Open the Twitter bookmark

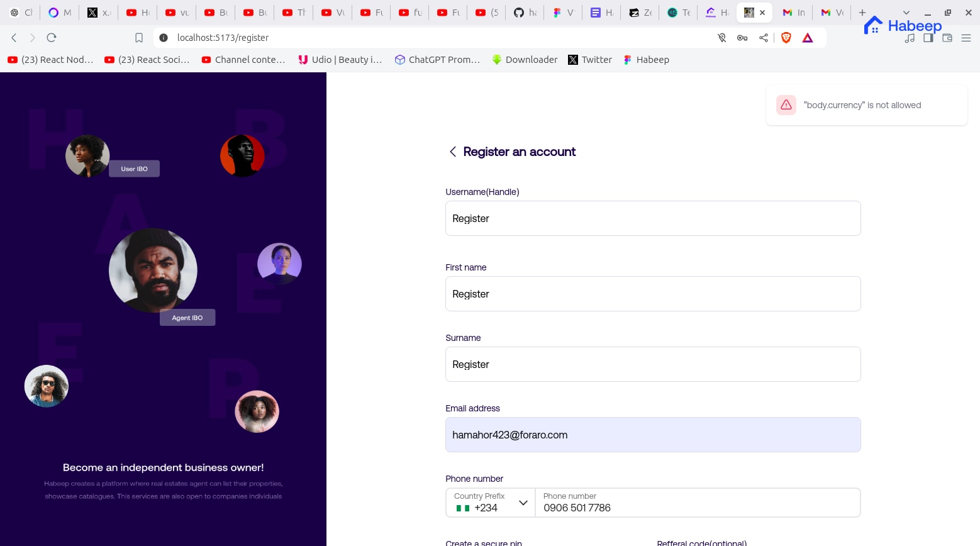590,60
